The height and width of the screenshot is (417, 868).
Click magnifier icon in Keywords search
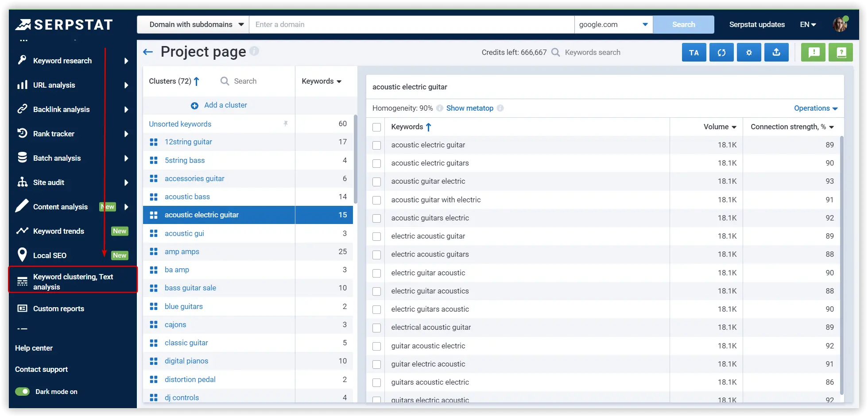coord(555,52)
